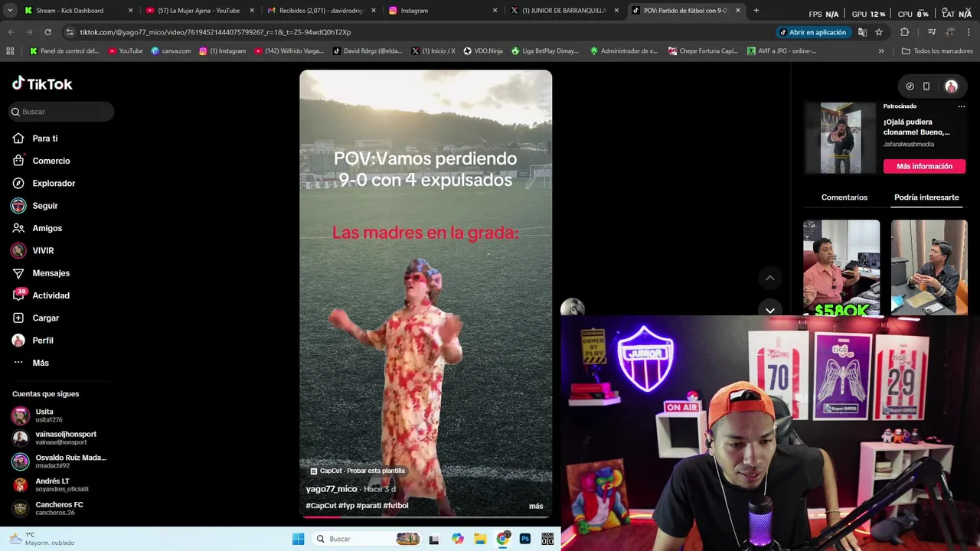Switch to Recibidos Gmail tab
980x551 pixels.
coord(321,11)
